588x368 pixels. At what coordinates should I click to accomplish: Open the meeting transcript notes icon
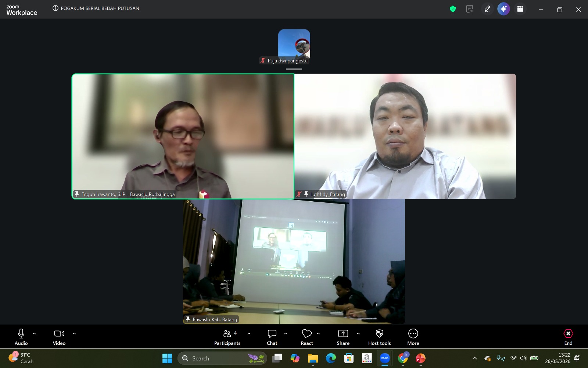(470, 9)
